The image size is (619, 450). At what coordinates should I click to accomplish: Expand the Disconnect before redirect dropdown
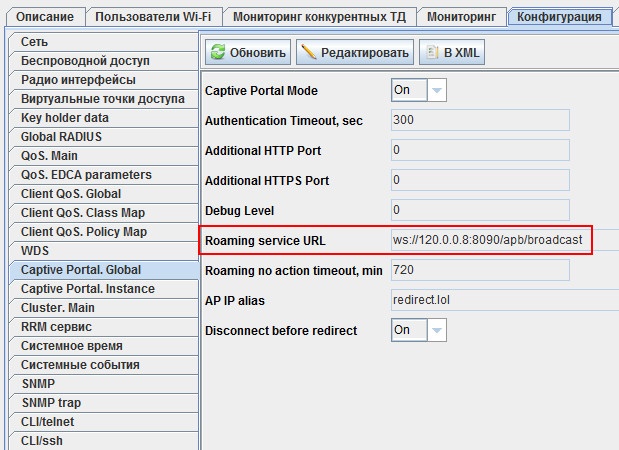click(436, 330)
